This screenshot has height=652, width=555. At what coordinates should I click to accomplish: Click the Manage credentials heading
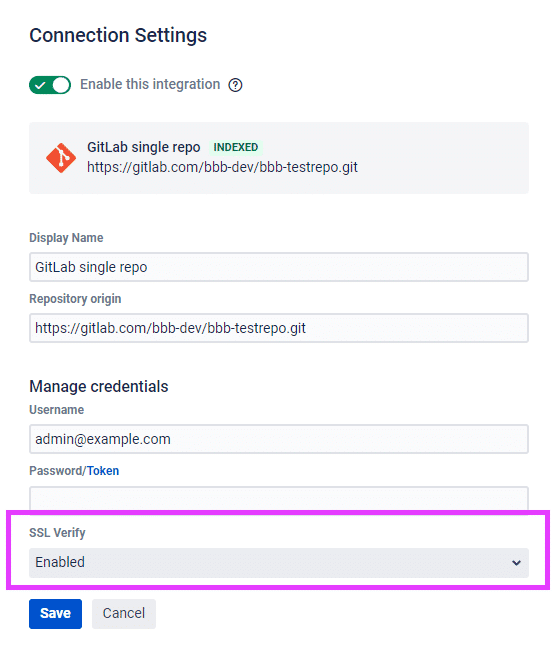click(x=99, y=386)
